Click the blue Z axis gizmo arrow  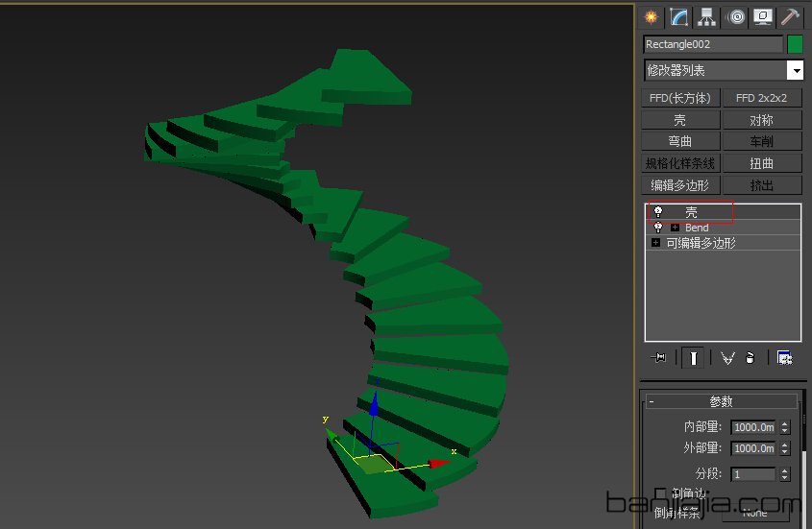tap(374, 402)
